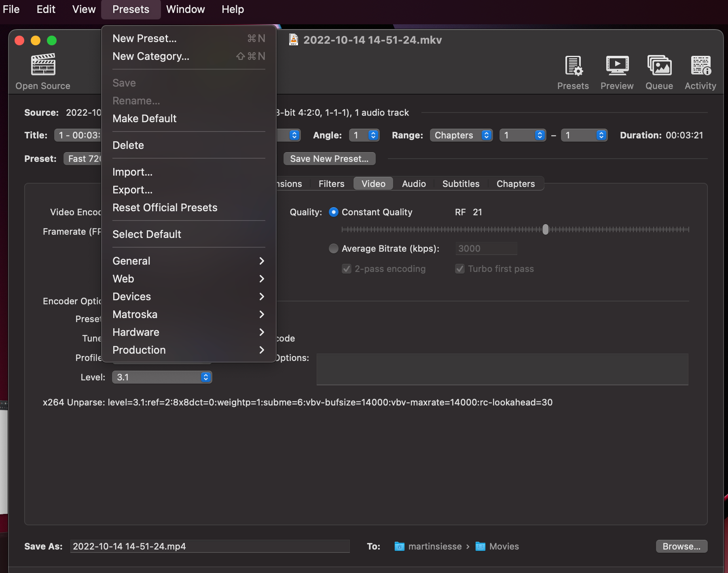Expand the Web presets submenu
Viewport: 728px width, 573px height.
pos(189,279)
